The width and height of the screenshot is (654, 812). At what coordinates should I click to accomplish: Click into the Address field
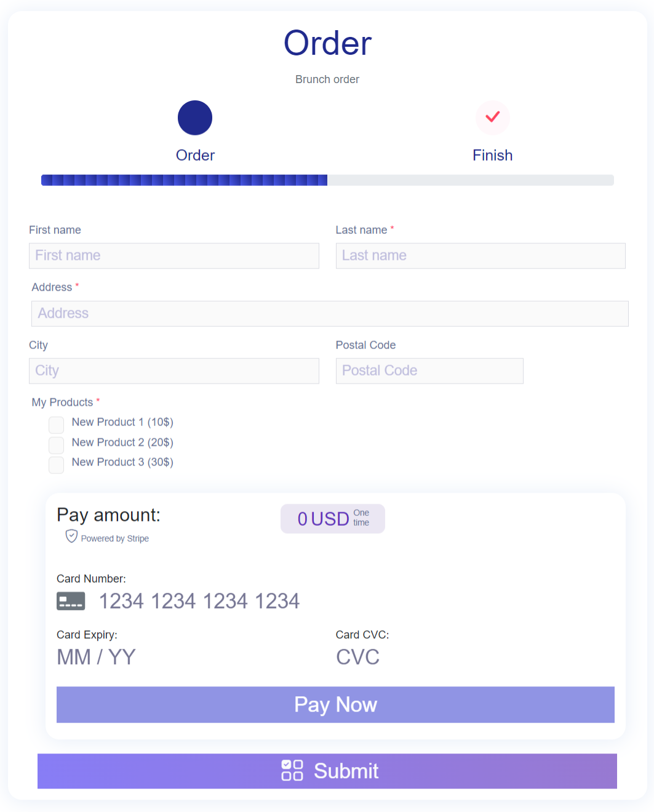pyautogui.click(x=330, y=313)
